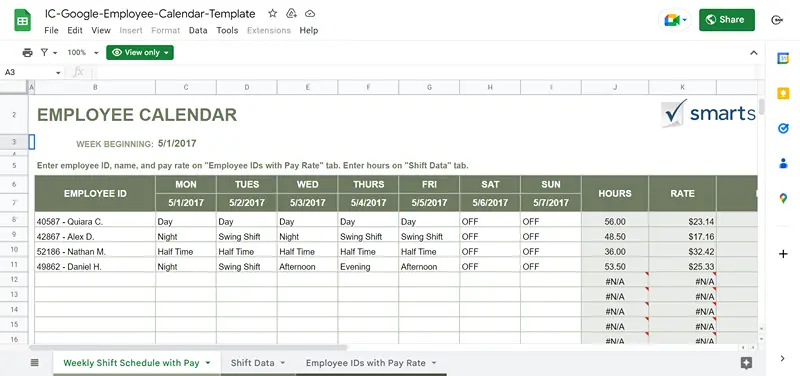Switch to the Shift Data tab

pos(258,363)
